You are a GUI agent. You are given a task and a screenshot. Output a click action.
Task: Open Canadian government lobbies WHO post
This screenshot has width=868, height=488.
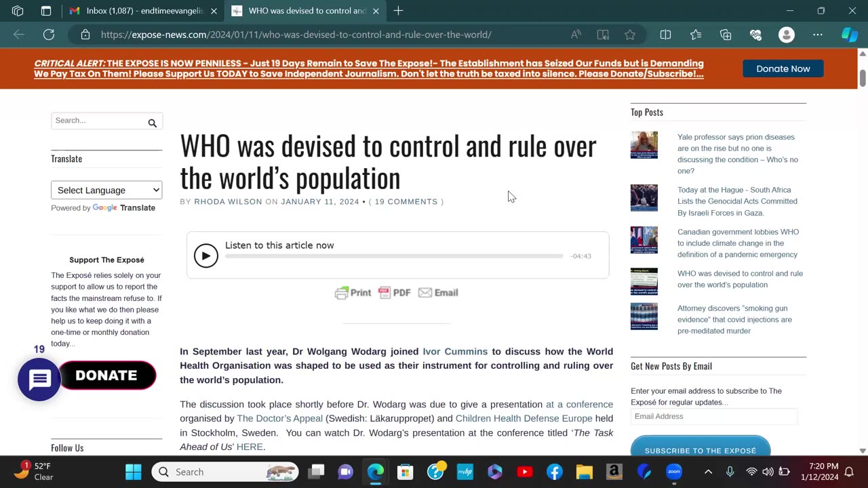point(738,243)
